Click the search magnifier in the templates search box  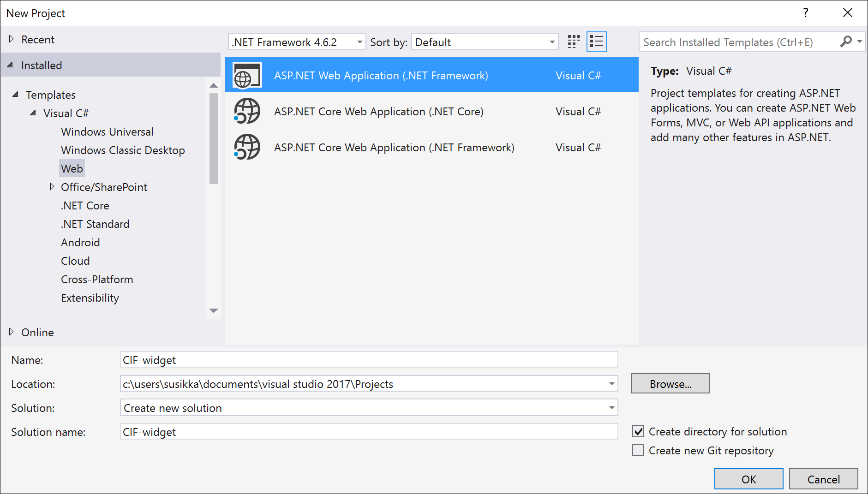point(846,42)
